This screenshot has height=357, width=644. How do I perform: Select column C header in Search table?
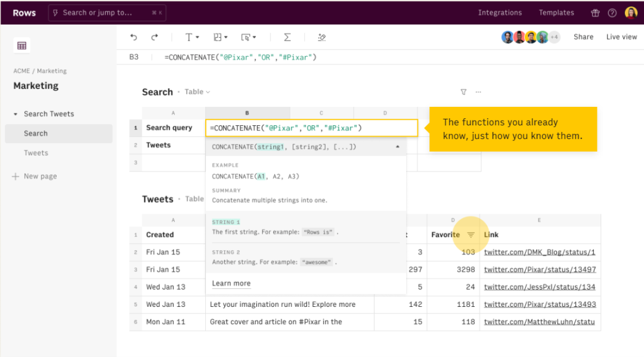321,113
